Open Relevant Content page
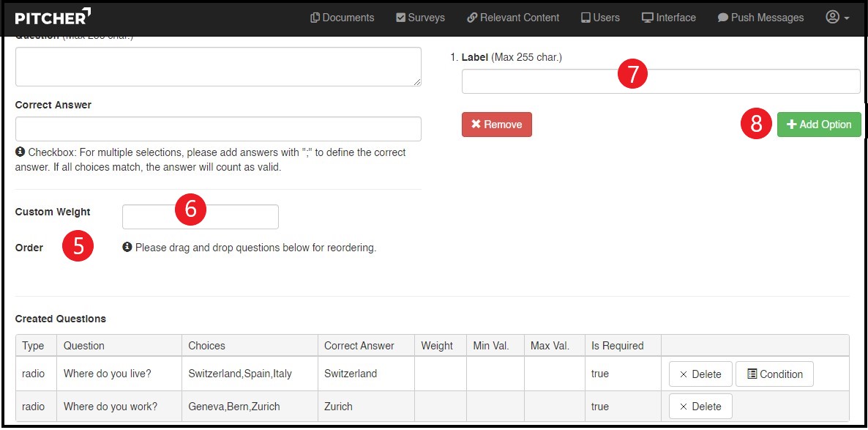Screen dimensions: 868x430 click(513, 18)
